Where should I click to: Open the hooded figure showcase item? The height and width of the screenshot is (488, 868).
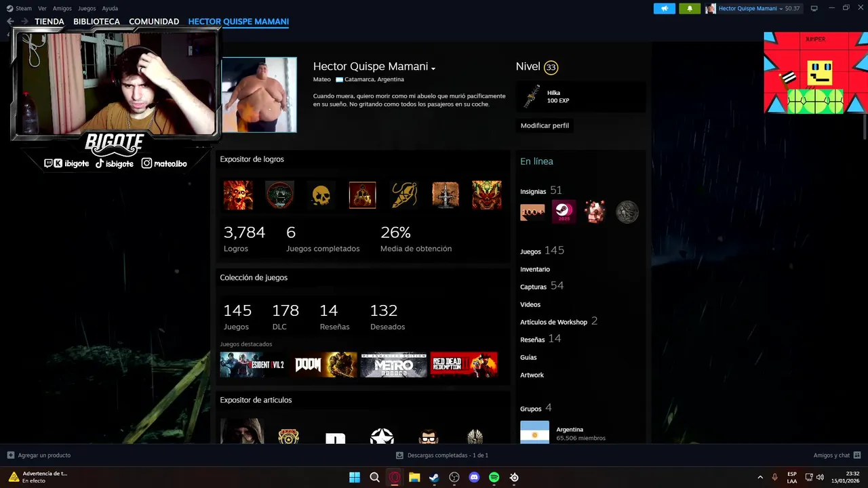pyautogui.click(x=242, y=431)
